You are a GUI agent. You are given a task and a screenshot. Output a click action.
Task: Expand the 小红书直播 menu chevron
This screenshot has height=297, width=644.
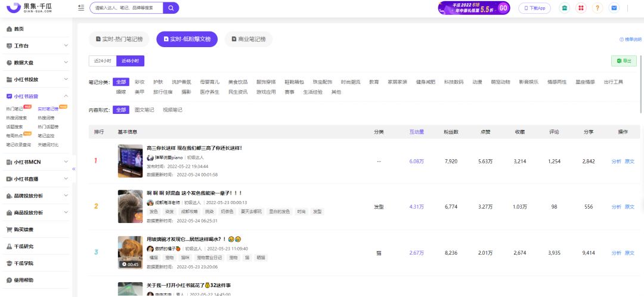click(66, 179)
